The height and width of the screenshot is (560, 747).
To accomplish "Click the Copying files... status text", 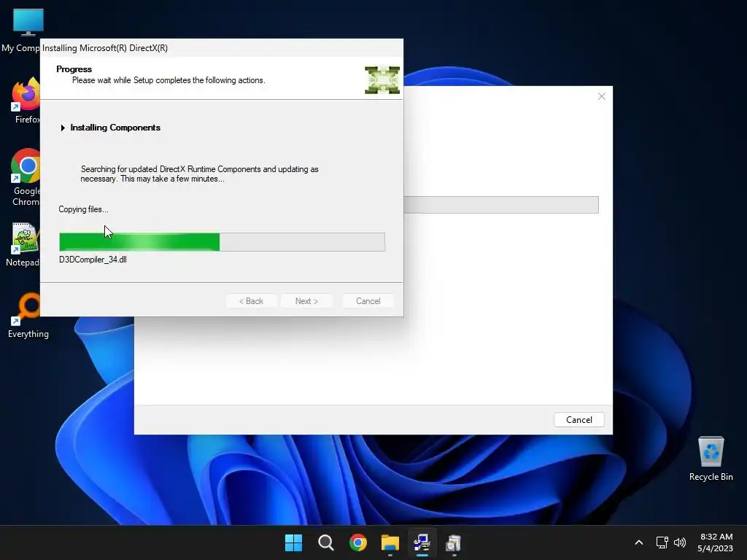I will [x=83, y=209].
